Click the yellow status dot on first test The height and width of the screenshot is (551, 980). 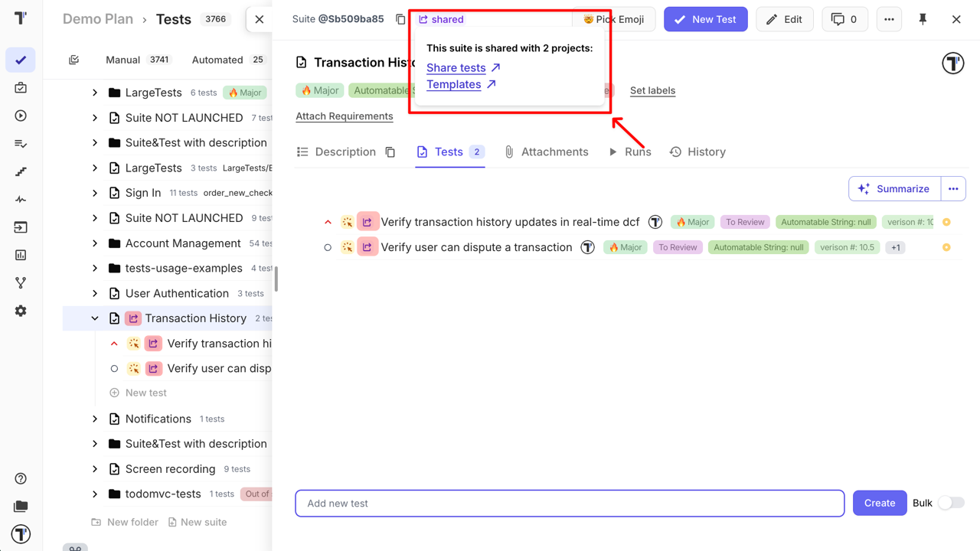click(x=946, y=222)
